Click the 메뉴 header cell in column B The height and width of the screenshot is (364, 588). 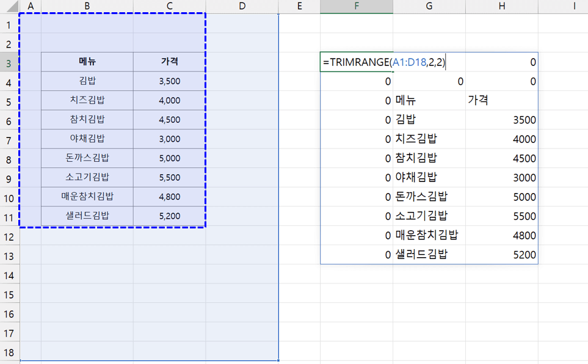click(87, 62)
